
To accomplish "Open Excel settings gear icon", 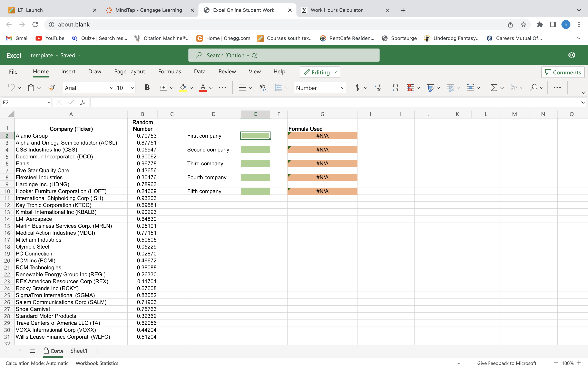I will pyautogui.click(x=571, y=55).
